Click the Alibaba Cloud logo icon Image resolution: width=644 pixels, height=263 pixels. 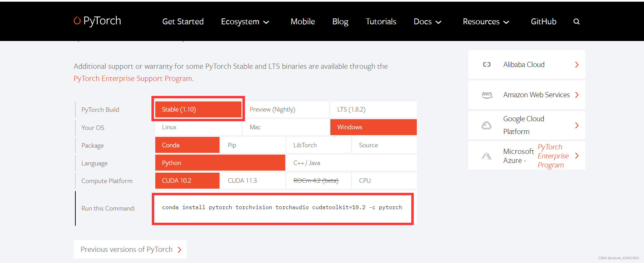pos(487,65)
